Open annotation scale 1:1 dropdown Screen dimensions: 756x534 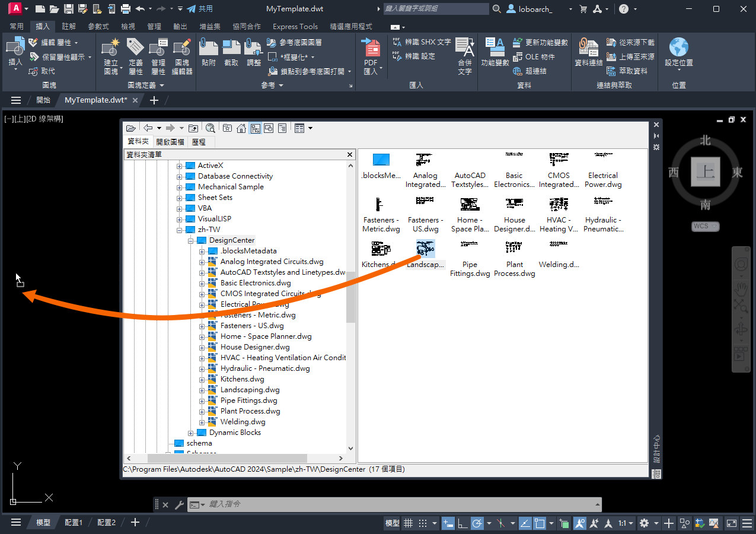[626, 523]
